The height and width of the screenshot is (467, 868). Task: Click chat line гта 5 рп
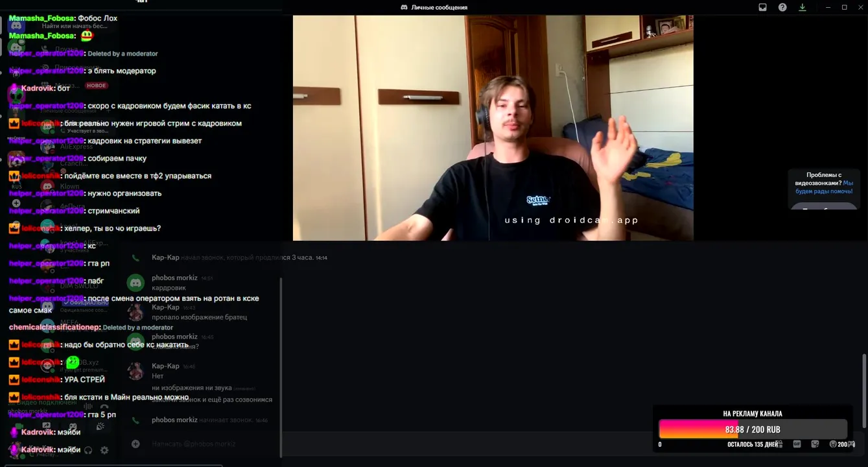(x=62, y=414)
